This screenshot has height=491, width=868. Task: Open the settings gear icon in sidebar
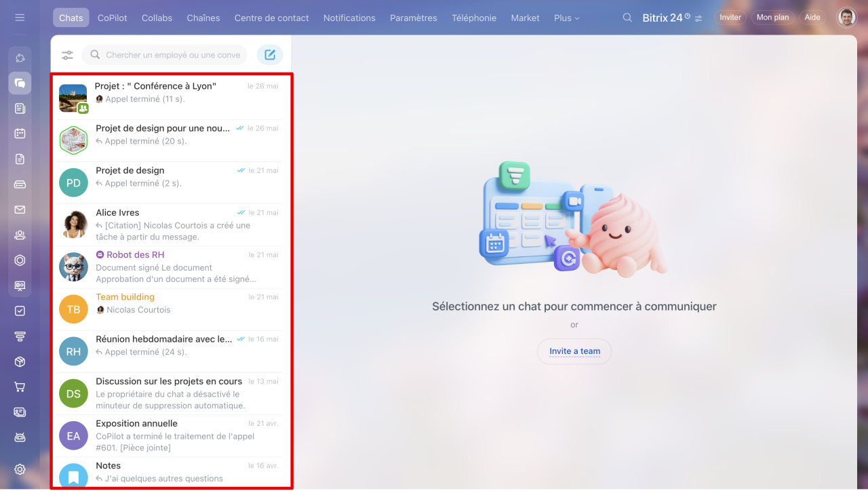coord(20,469)
